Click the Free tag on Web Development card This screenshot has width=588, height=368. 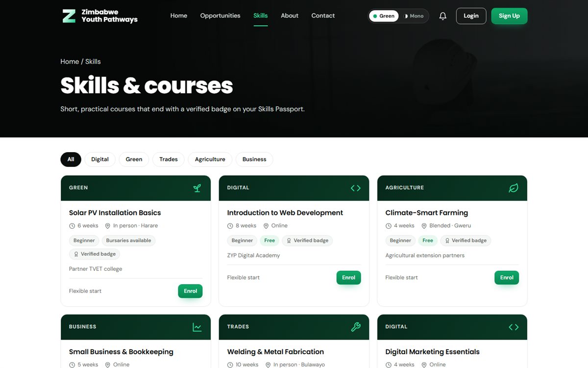tap(269, 240)
